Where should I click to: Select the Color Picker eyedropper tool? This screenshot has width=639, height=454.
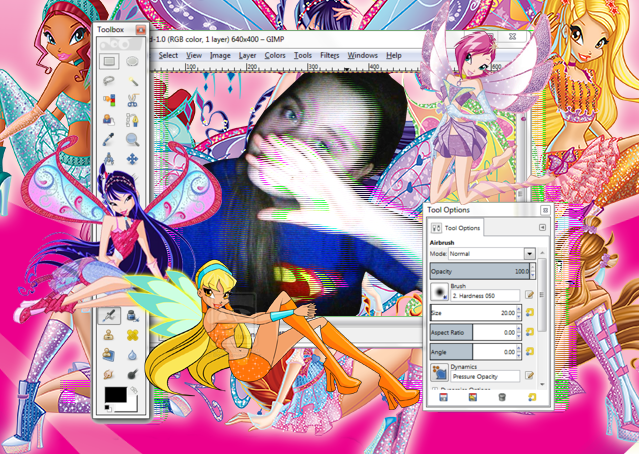pos(108,139)
